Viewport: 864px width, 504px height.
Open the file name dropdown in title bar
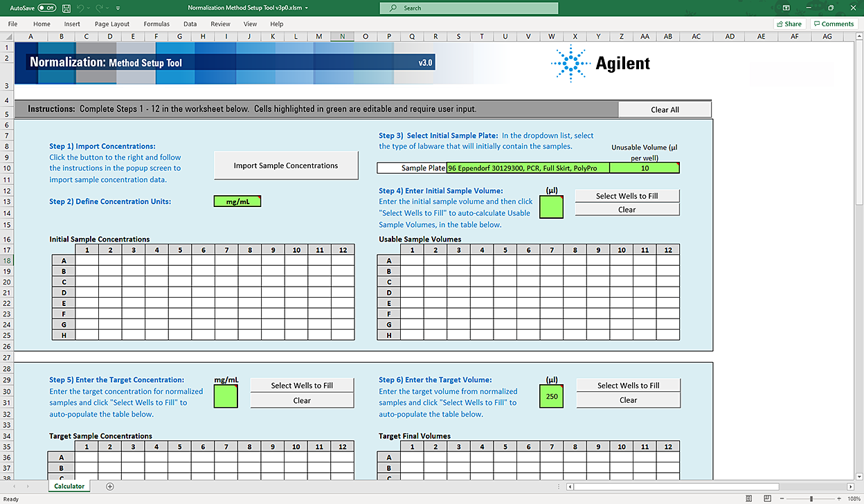306,8
